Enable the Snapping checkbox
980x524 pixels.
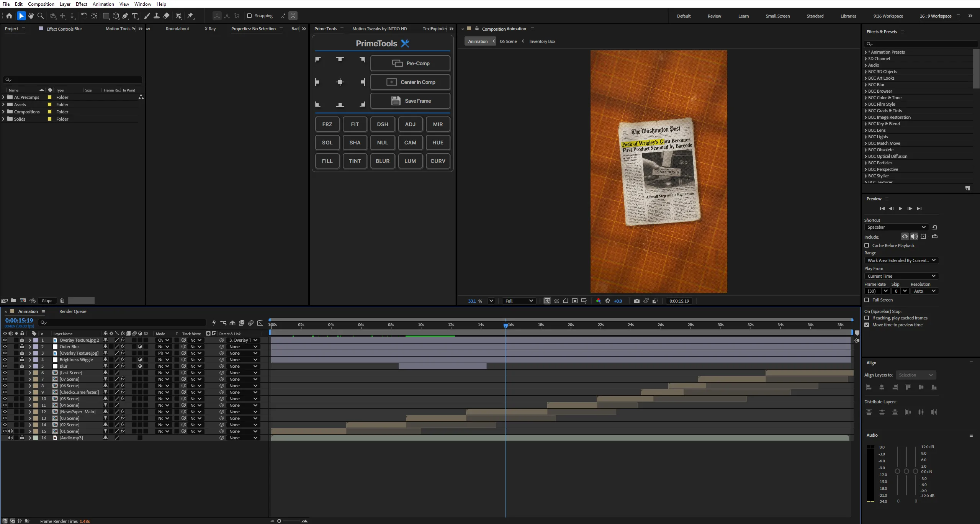point(249,16)
